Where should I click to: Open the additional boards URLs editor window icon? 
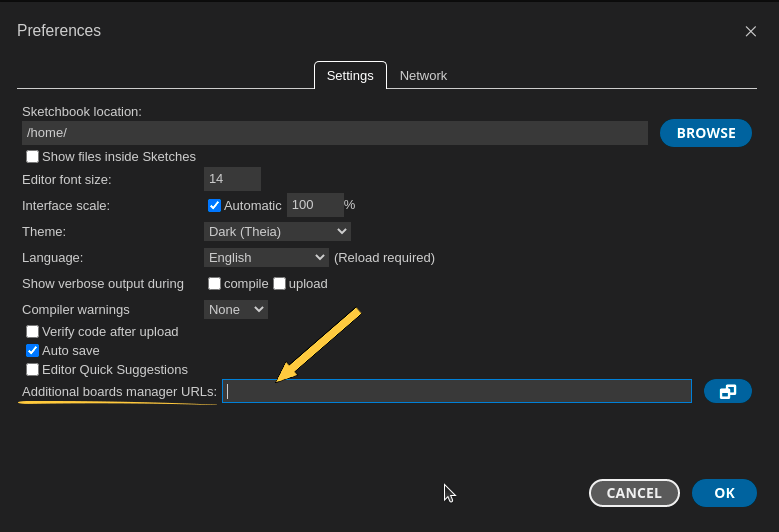pos(727,391)
